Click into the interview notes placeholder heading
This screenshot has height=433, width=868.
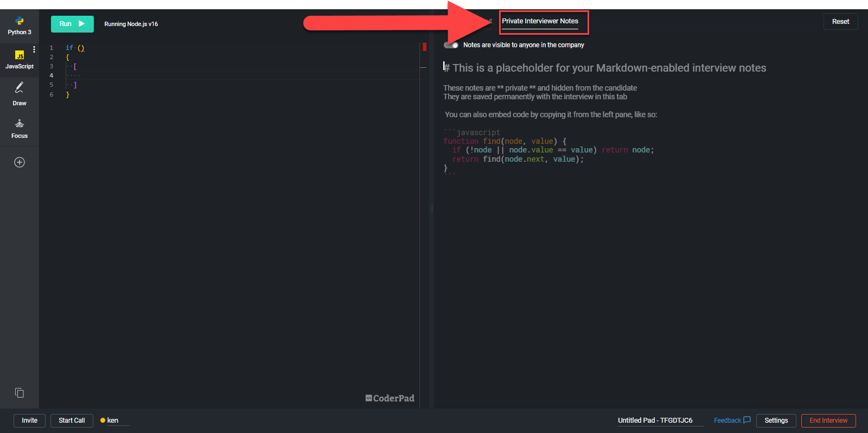[x=605, y=68]
